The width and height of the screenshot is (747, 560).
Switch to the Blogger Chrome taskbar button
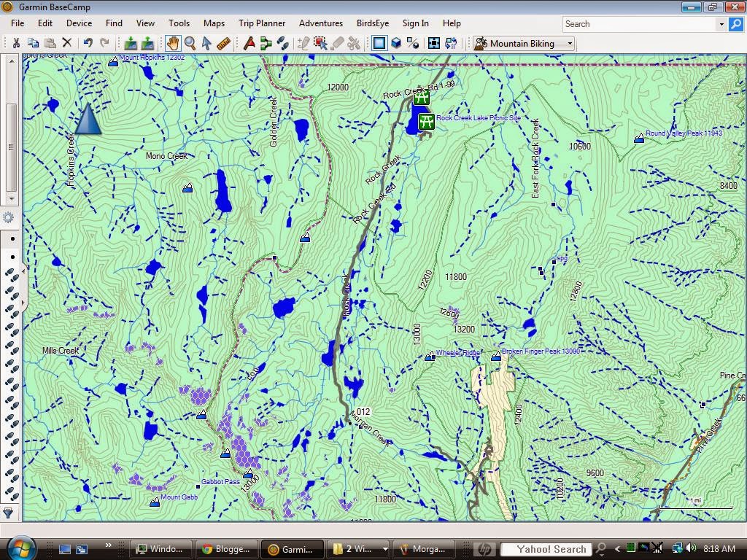point(225,549)
